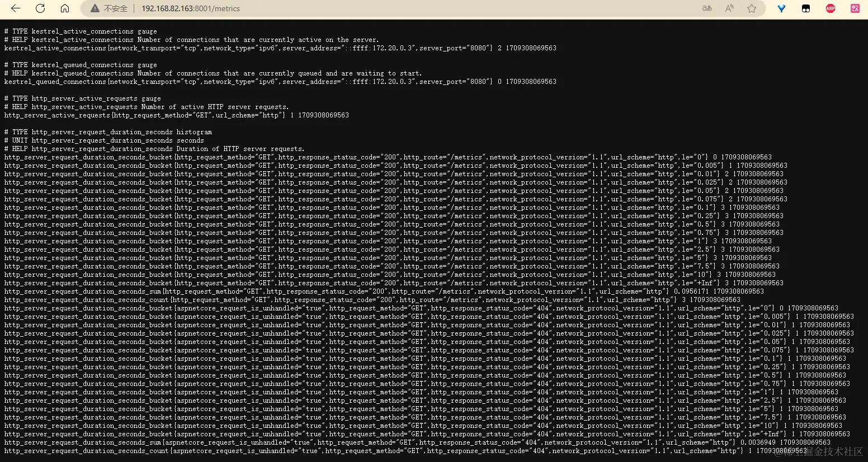The width and height of the screenshot is (868, 462).
Task: Click status 404 bucket line with le="0.5"
Action: [x=425, y=375]
